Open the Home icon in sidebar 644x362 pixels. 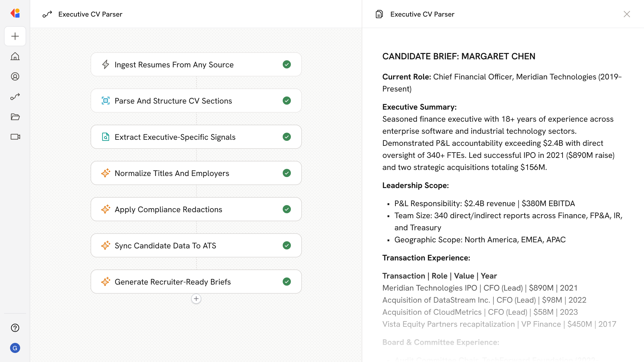(x=15, y=56)
